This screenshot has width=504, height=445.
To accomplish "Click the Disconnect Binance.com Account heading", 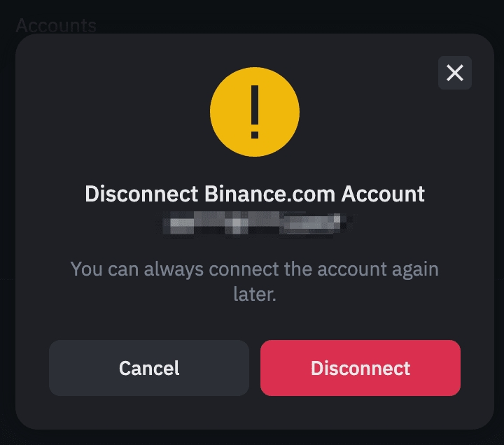I will [255, 193].
